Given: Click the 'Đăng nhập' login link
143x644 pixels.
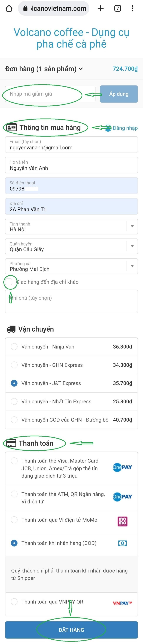Looking at the screenshot, I should coord(125,128).
